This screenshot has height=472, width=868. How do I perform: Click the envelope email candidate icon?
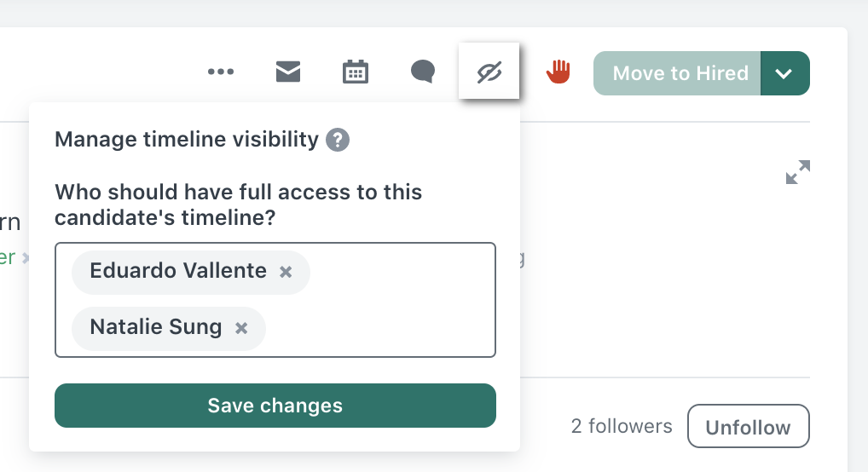coord(288,72)
